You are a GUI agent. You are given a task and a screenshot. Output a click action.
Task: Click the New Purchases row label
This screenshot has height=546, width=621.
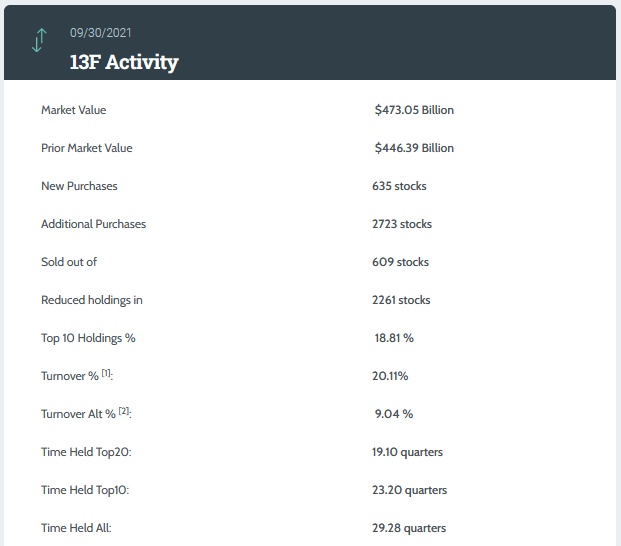pyautogui.click(x=79, y=186)
